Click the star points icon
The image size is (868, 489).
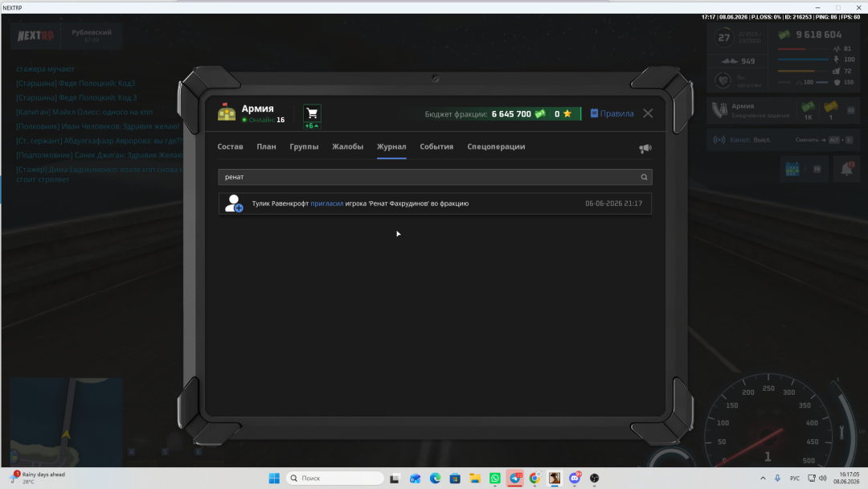(567, 113)
